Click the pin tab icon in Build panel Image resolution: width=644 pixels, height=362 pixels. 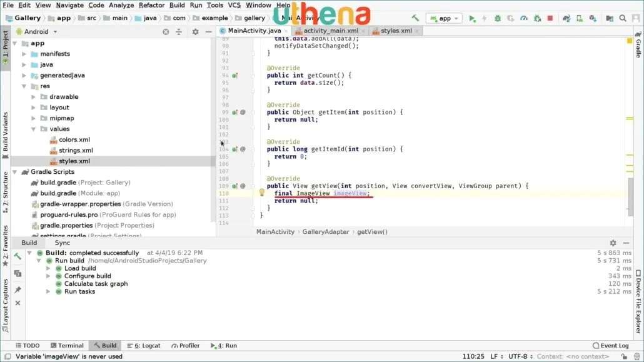point(18,289)
